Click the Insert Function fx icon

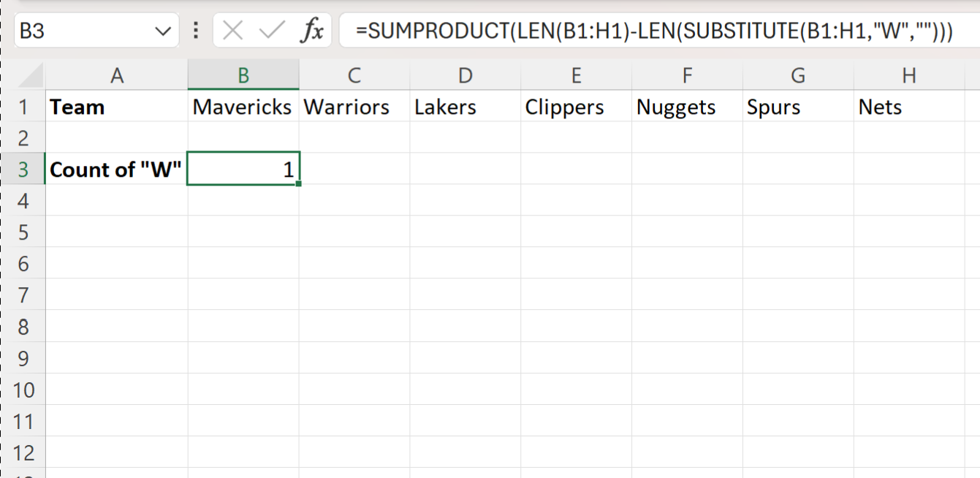point(312,31)
